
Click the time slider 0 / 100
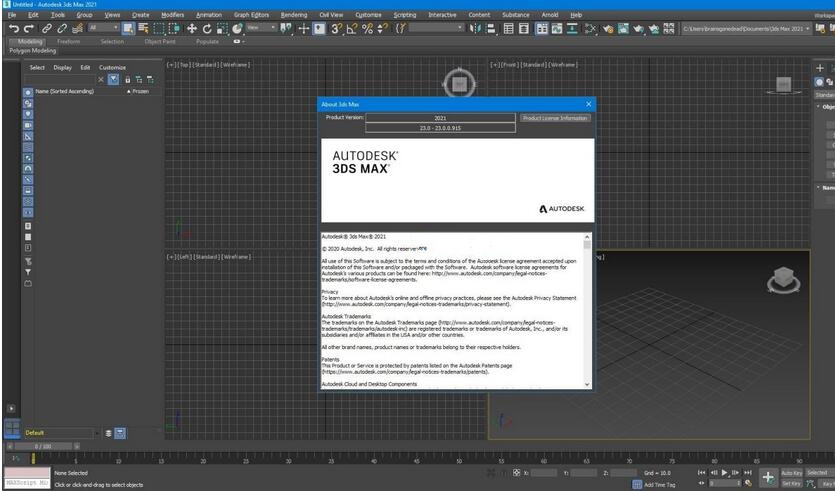pyautogui.click(x=43, y=446)
